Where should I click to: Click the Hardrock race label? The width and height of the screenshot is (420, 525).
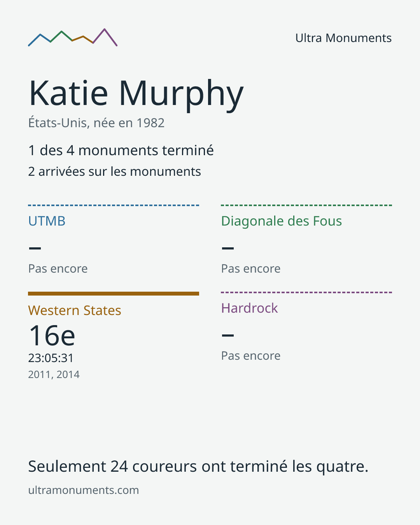[250, 308]
